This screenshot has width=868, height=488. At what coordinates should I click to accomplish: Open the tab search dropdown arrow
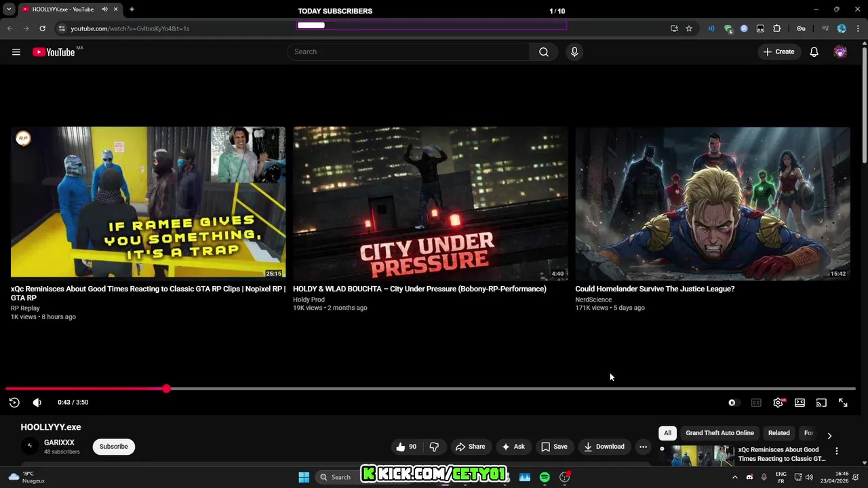(x=9, y=9)
